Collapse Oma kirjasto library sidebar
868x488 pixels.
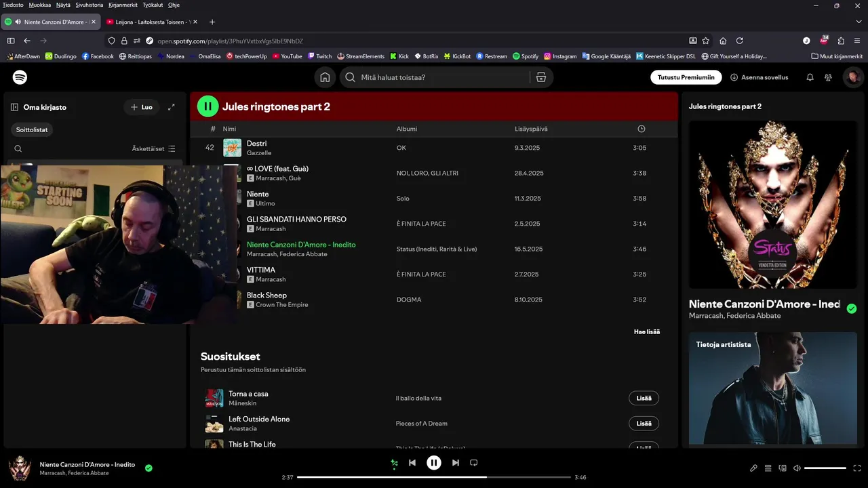(14, 107)
